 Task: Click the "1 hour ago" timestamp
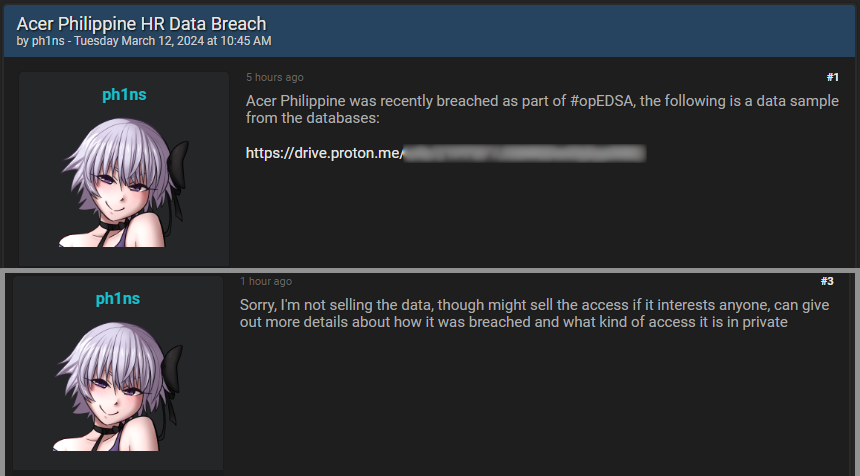266,281
